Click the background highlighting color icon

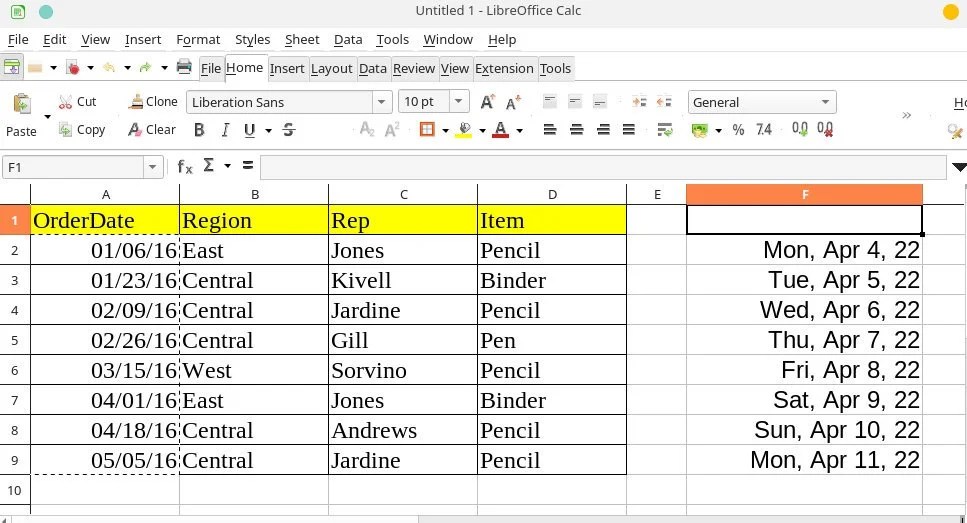[x=465, y=130]
